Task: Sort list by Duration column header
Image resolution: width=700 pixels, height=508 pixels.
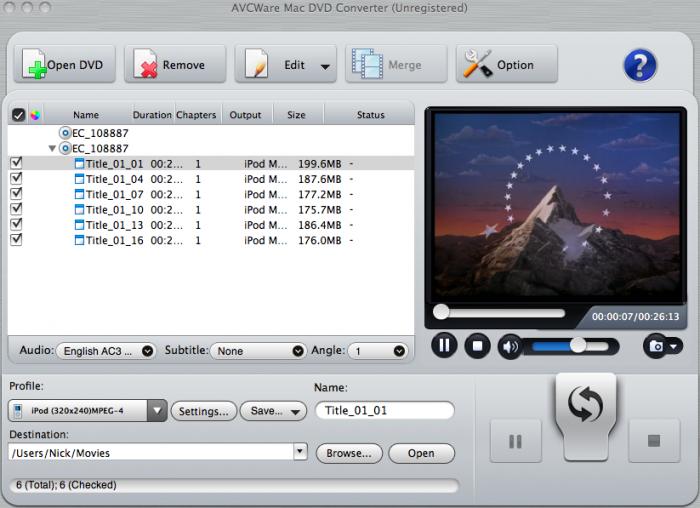Action: pos(152,115)
